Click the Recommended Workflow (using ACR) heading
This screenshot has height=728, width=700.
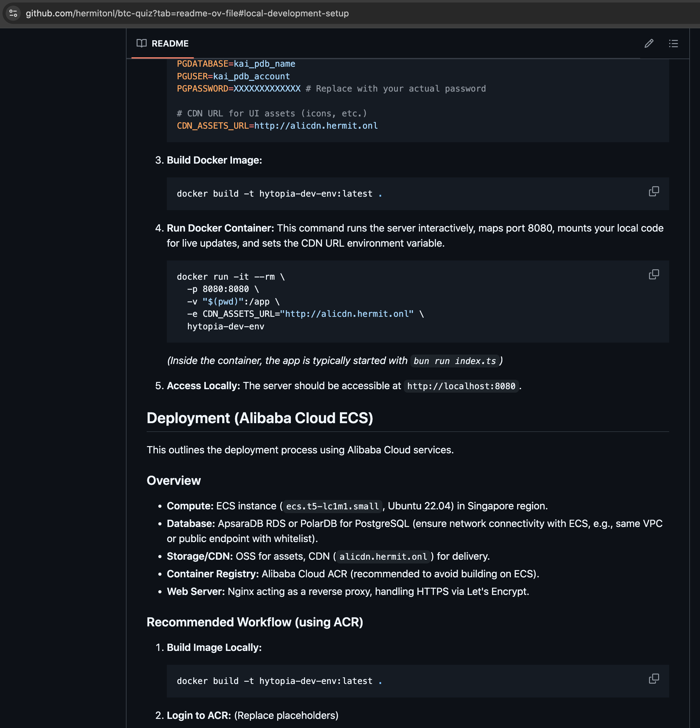[x=255, y=622]
